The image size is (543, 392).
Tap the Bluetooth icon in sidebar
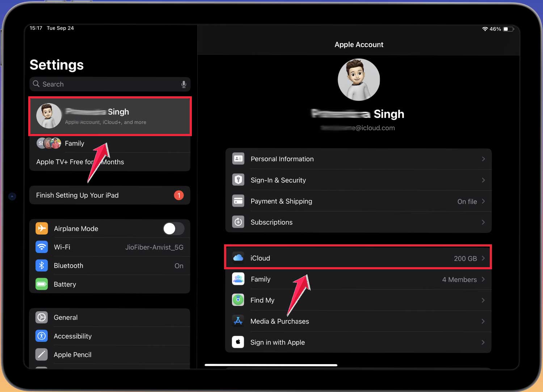point(42,266)
